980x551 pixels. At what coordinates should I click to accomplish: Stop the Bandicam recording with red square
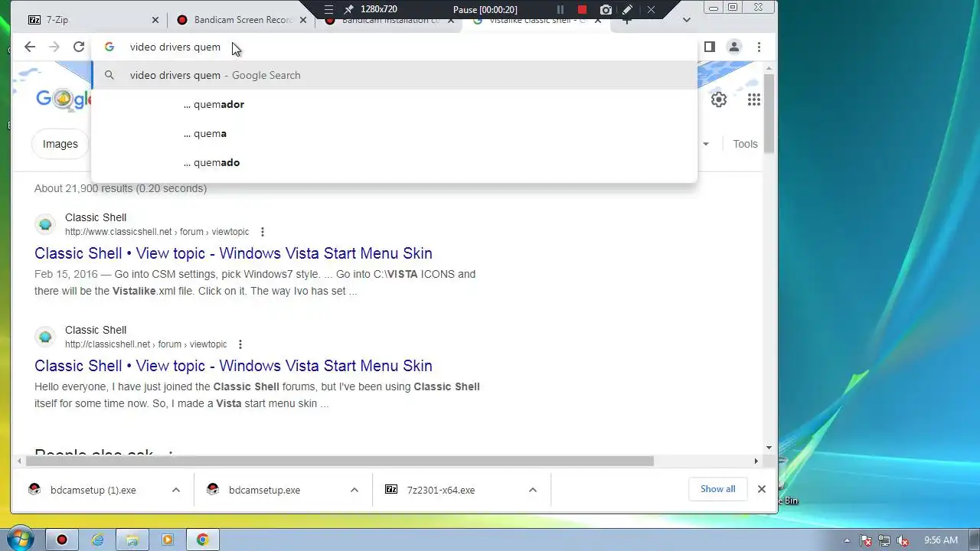coord(582,9)
